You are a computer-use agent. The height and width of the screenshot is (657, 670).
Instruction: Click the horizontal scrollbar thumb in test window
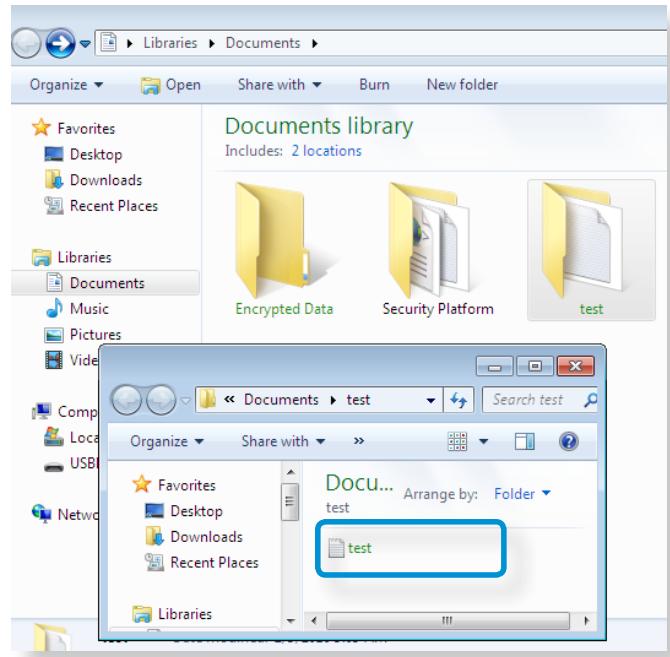(447, 620)
